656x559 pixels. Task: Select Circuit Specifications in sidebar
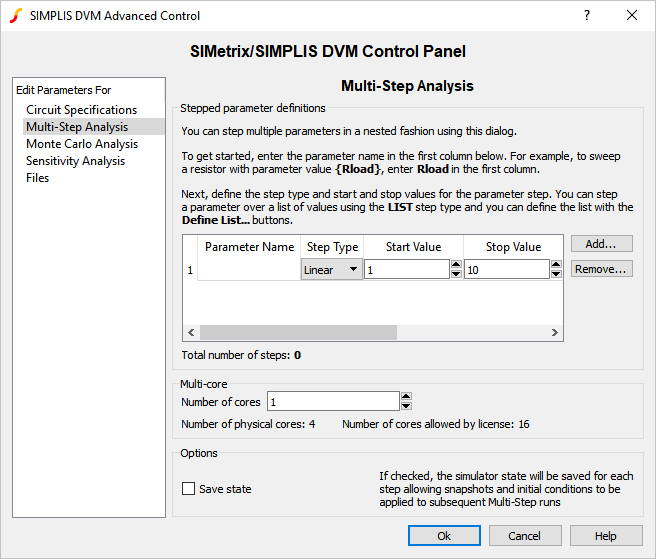[x=81, y=110]
